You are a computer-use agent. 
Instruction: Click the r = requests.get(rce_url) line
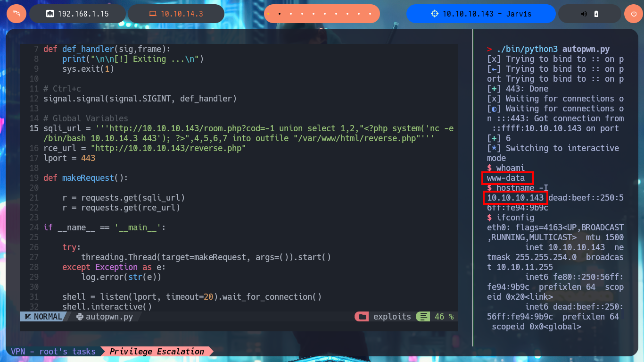(x=121, y=208)
